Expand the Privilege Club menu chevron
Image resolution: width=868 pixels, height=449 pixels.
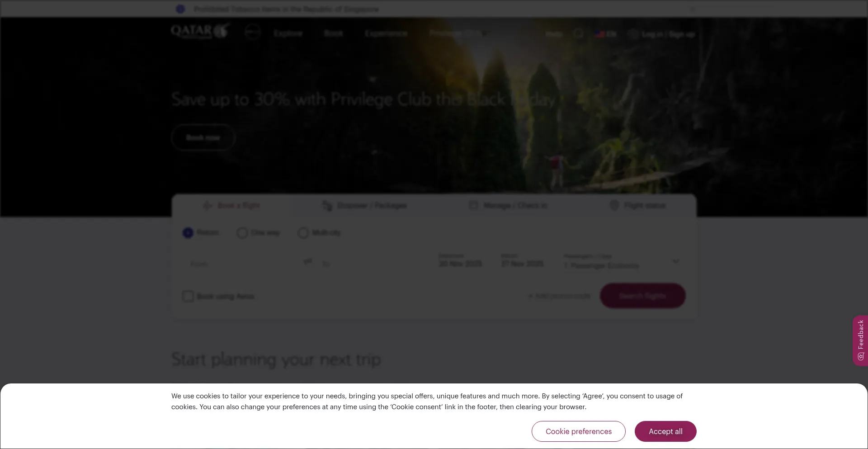coord(485,33)
